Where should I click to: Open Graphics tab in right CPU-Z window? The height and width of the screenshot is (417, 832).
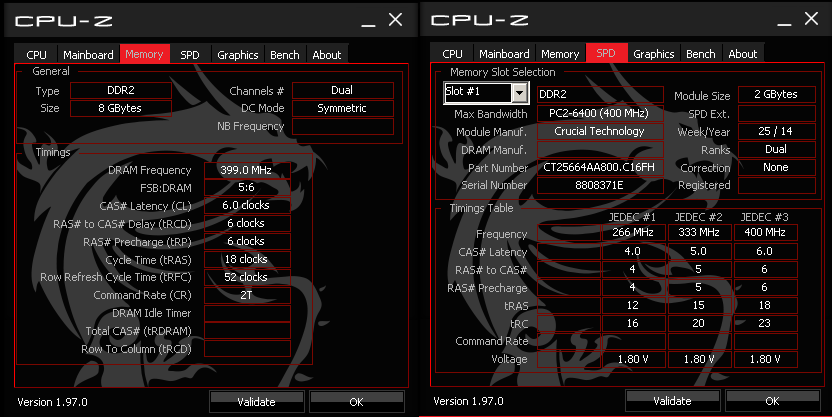coord(653,54)
